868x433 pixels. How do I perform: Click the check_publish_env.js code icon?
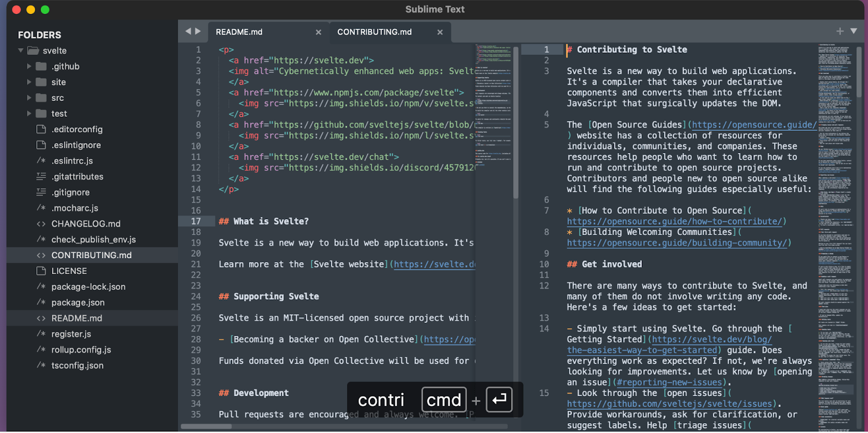coord(41,239)
